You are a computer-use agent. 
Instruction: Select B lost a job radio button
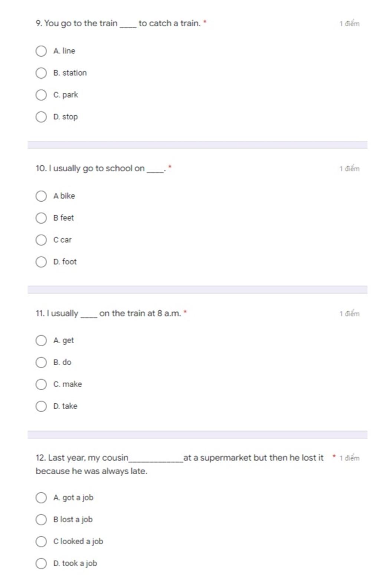pos(41,520)
